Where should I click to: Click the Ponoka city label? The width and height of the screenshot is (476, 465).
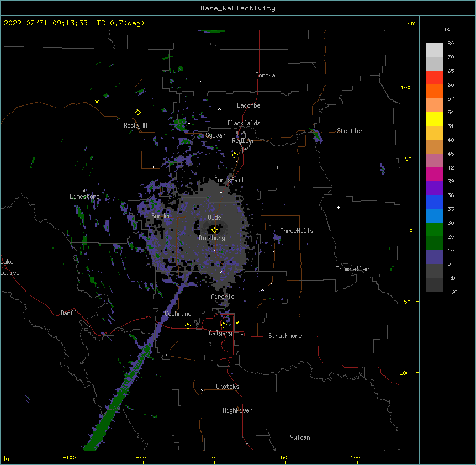[265, 75]
